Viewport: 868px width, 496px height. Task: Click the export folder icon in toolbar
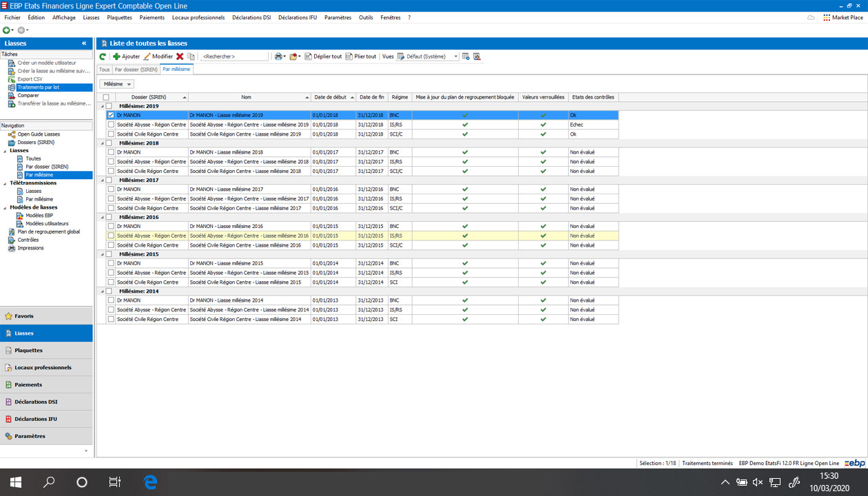pos(293,56)
